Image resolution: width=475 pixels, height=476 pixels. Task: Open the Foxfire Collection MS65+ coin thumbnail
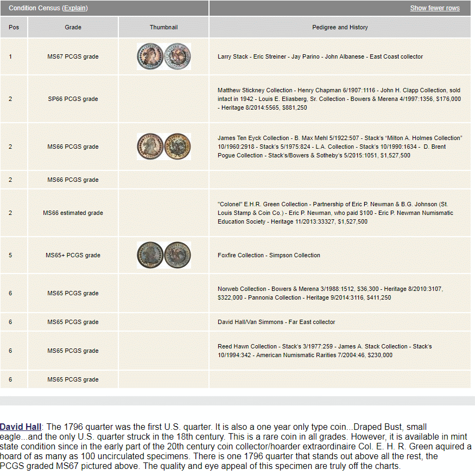[164, 255]
